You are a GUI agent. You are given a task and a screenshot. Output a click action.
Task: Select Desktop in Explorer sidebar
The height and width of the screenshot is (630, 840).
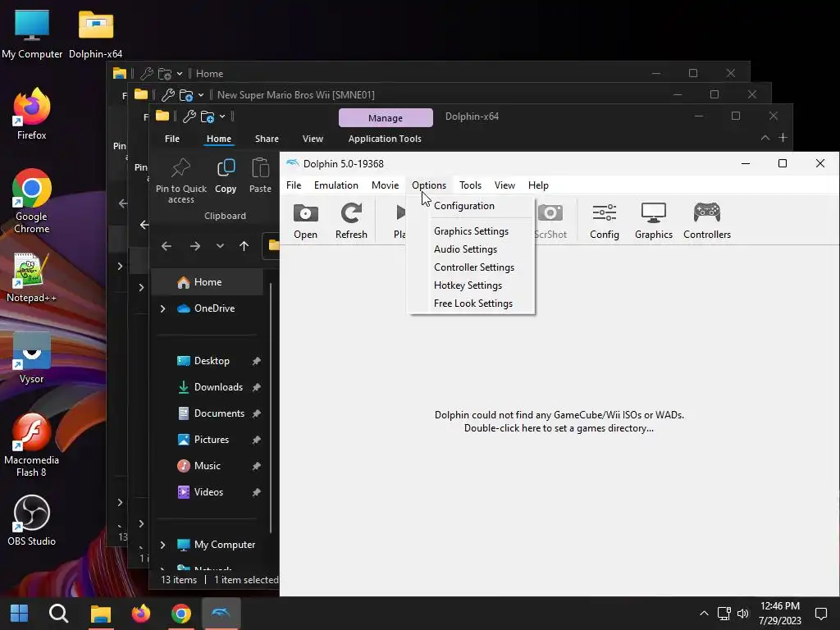212,361
